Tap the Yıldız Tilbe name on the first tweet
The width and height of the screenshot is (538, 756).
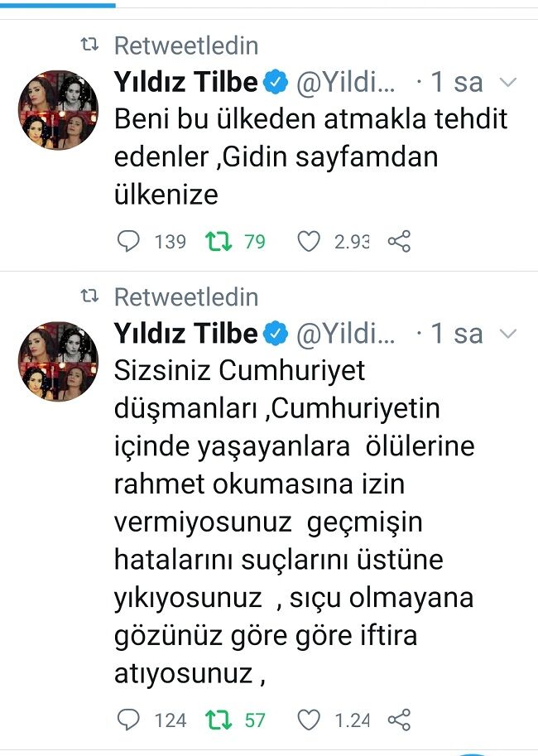185,82
